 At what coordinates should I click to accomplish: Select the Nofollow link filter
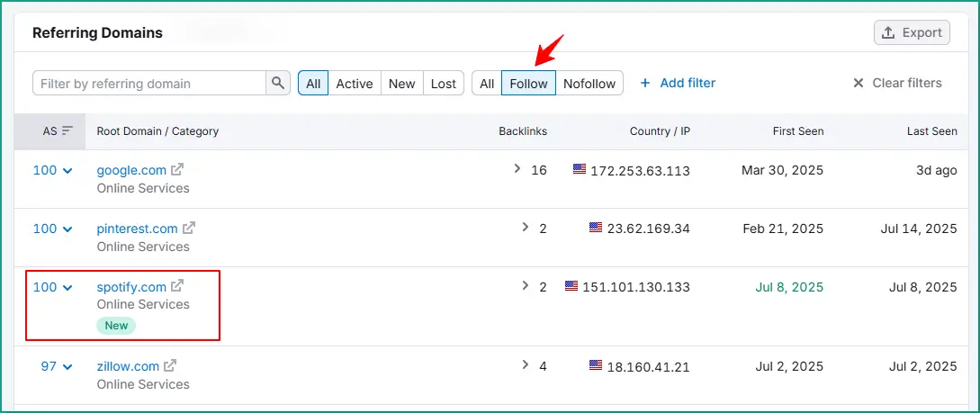pyautogui.click(x=589, y=83)
